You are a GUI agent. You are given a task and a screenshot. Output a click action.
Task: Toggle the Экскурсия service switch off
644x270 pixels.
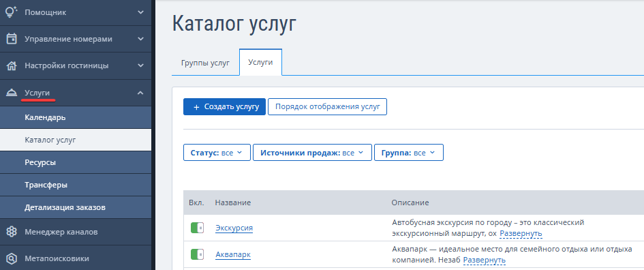[x=197, y=228]
